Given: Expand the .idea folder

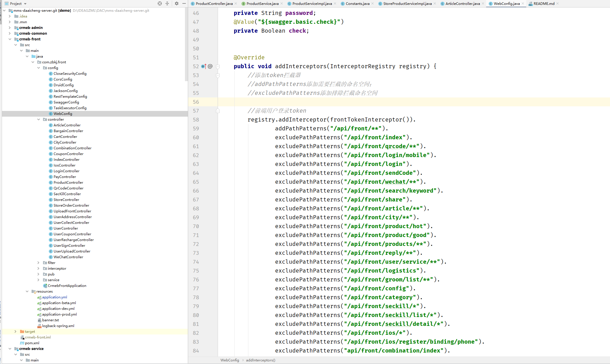Looking at the screenshot, I should (x=10, y=16).
